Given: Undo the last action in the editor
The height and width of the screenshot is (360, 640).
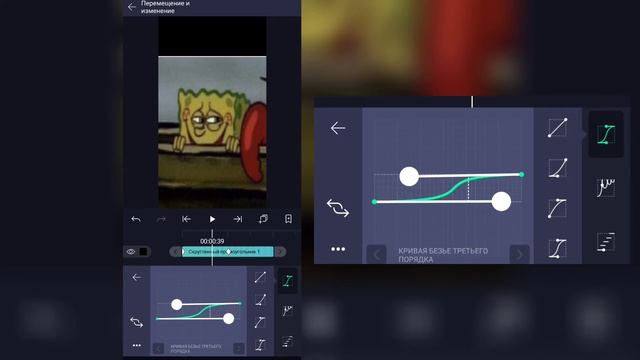Looking at the screenshot, I should (136, 219).
